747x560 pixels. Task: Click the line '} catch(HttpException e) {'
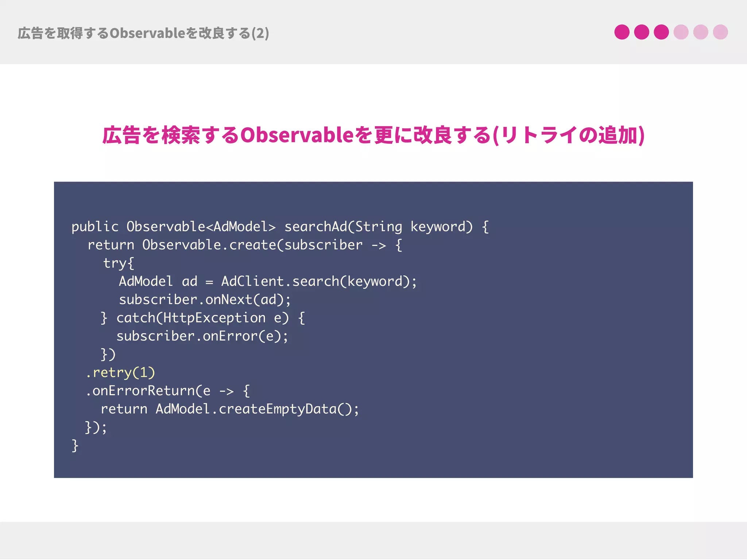coord(203,318)
